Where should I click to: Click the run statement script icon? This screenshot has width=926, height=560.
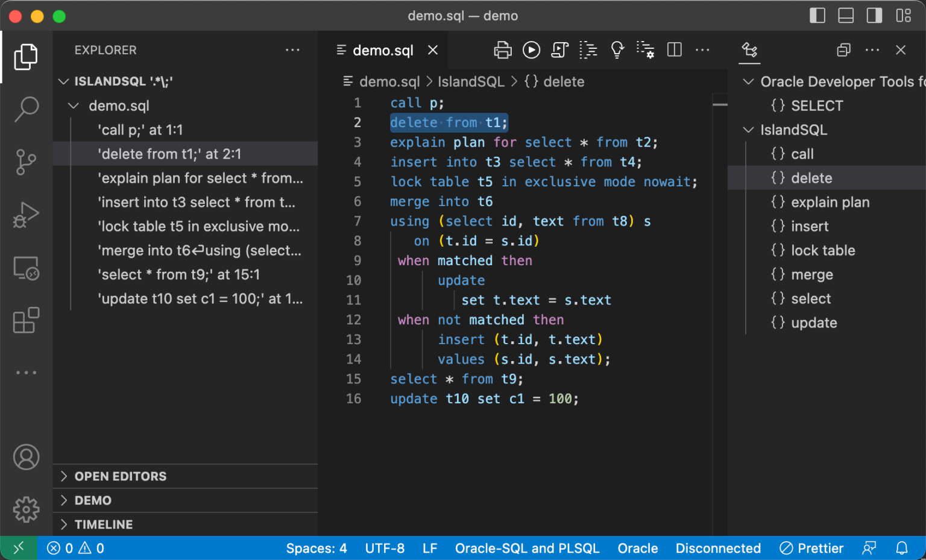560,50
